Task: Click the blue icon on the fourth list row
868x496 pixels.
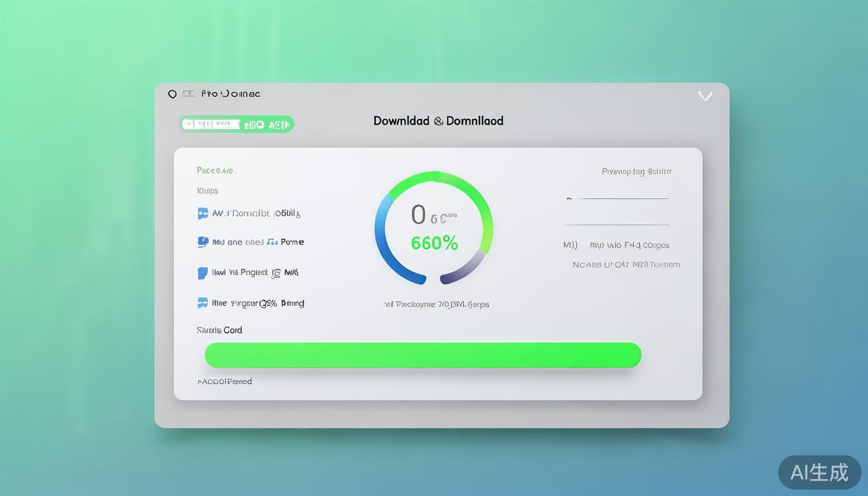Action: [x=203, y=302]
